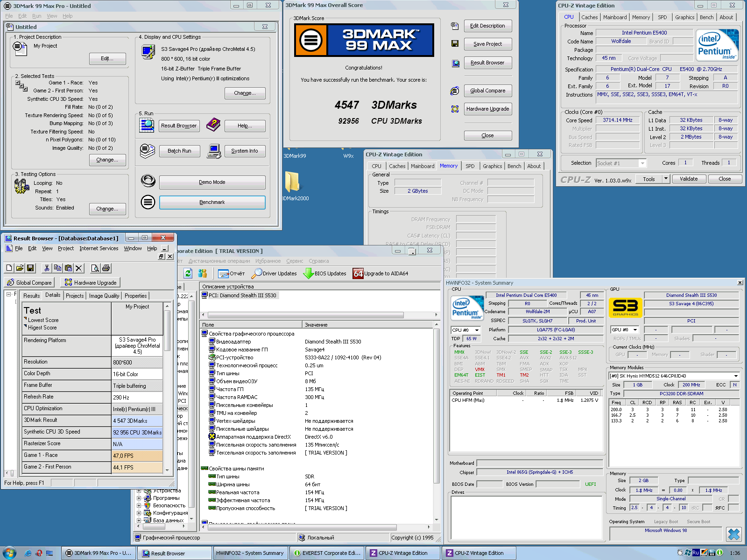This screenshot has width=747, height=560.
Task: Click the Ru language indicator in system tray
Action: coord(696,553)
